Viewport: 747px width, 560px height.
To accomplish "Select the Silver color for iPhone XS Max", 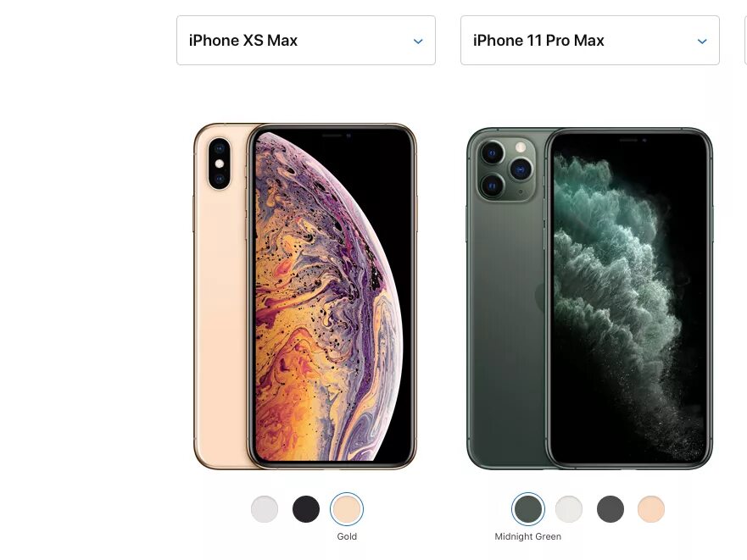I will 265,509.
